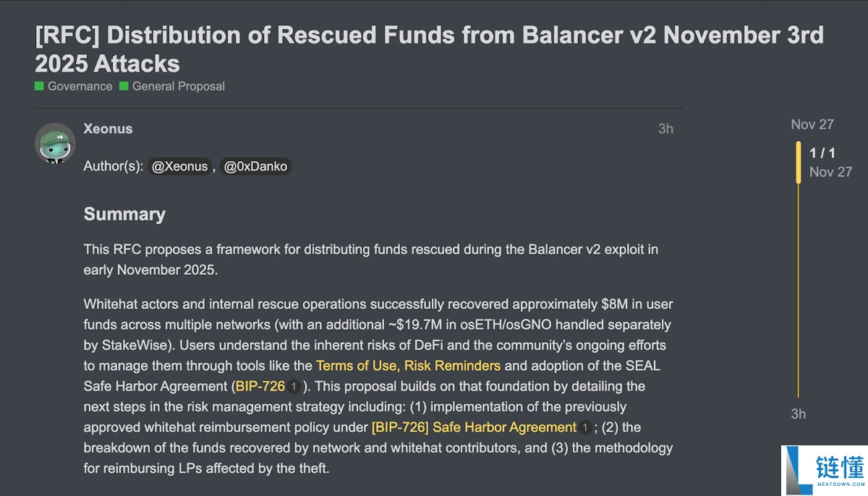Open the BIP-726 link in parentheses

tap(260, 386)
